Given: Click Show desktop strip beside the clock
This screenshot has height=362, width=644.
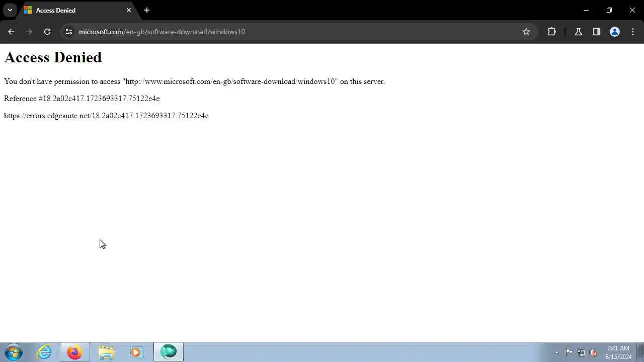Looking at the screenshot, I should 640,352.
